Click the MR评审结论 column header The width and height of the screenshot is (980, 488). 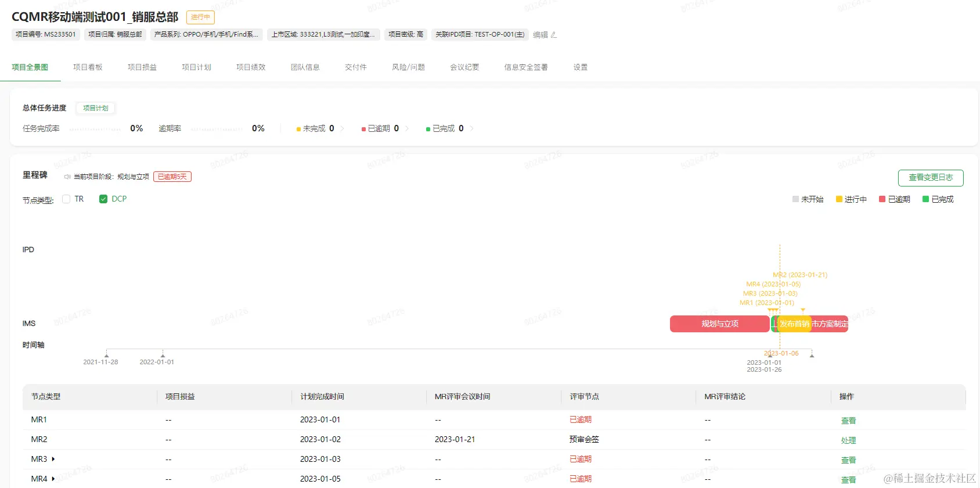(725, 397)
